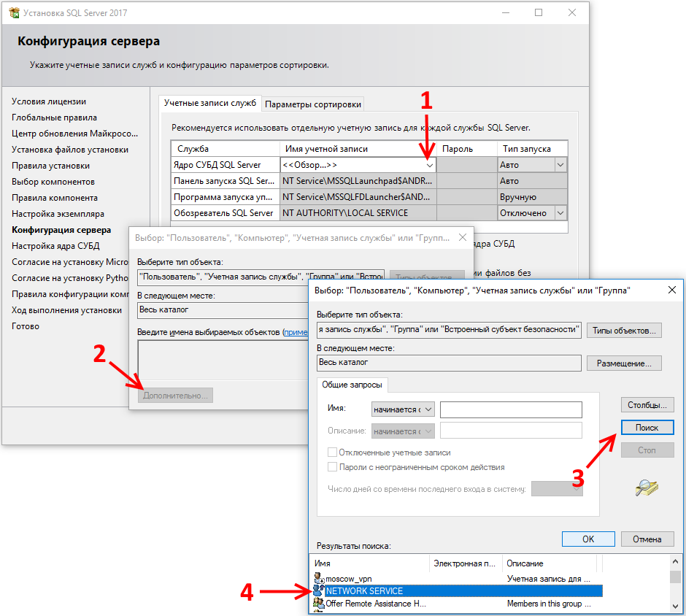Screen dimensions: 686x616
Task: Click Панель запуска SQL Ser... service cell
Action: (x=225, y=181)
